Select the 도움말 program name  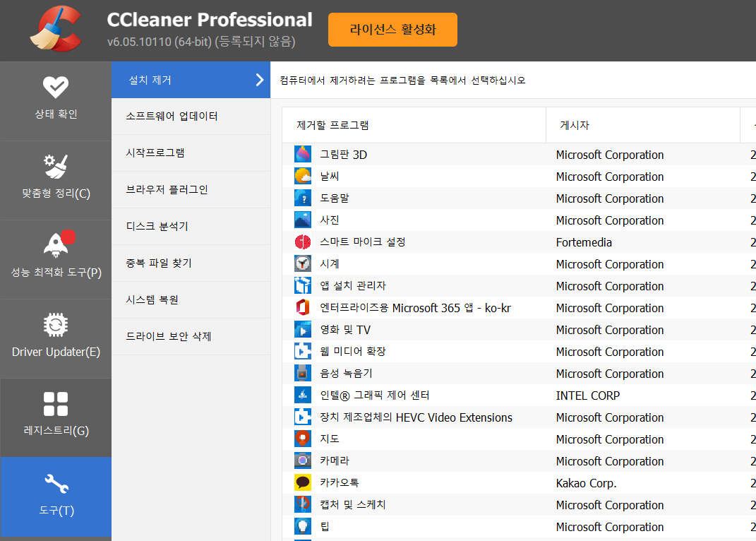(335, 198)
